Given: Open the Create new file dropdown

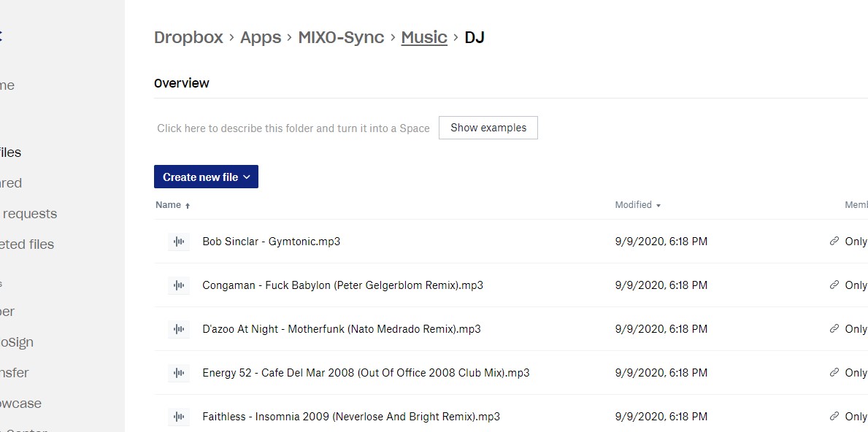Looking at the screenshot, I should [206, 177].
